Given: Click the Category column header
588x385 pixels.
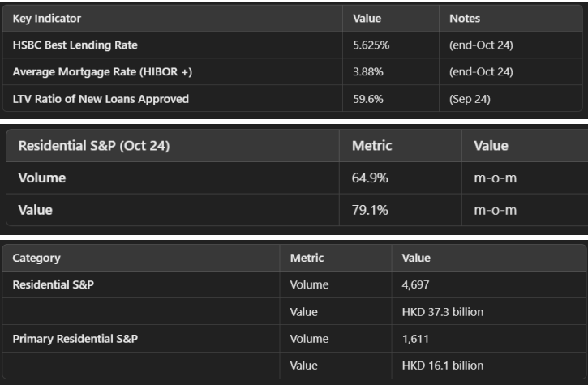Looking at the screenshot, I should click(x=36, y=258).
